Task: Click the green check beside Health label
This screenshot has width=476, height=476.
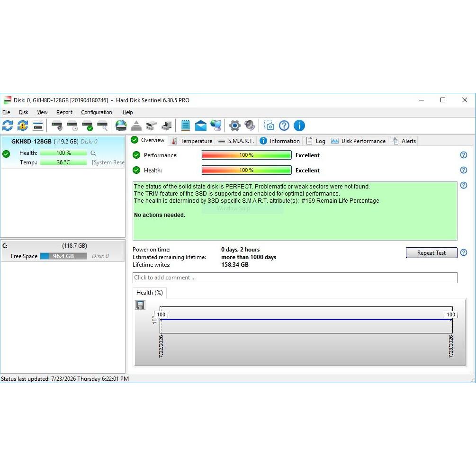Action: click(136, 171)
